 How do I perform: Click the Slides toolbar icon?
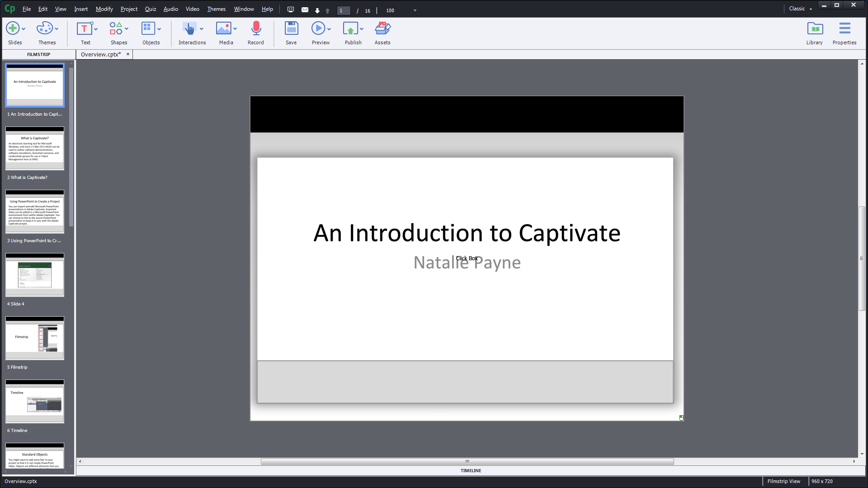[x=13, y=28]
